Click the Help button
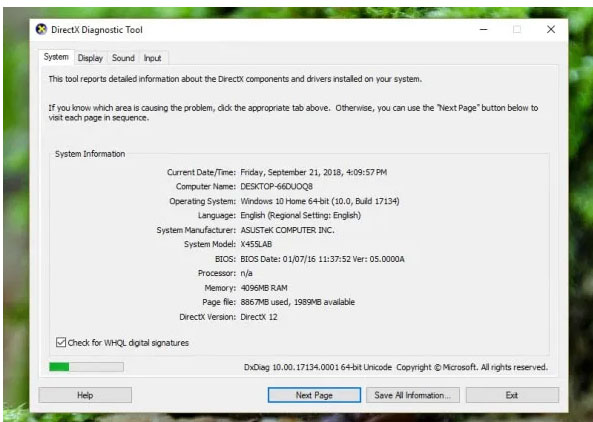593x422 pixels. click(x=85, y=395)
